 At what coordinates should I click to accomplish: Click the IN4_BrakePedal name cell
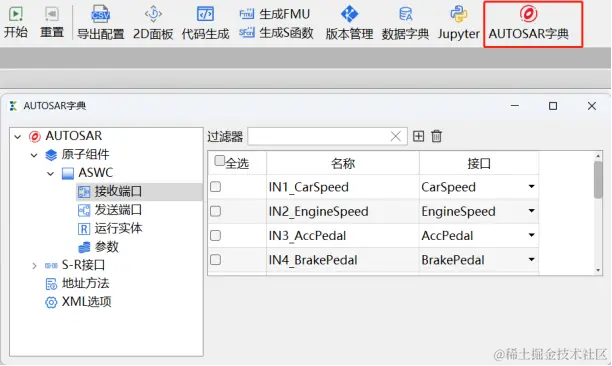pos(343,260)
